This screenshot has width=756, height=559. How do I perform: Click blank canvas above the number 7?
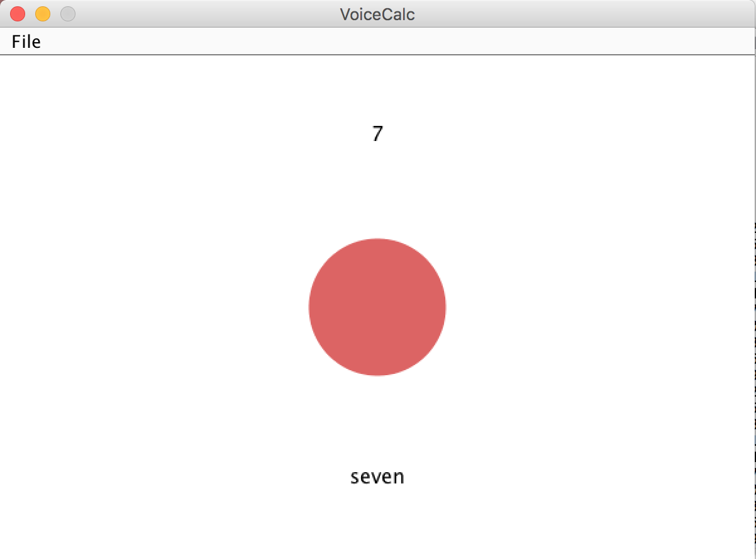pyautogui.click(x=377, y=89)
